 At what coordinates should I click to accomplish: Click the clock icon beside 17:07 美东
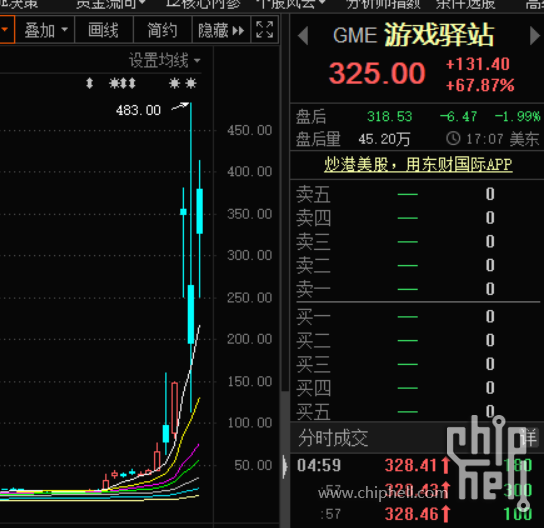pos(453,138)
